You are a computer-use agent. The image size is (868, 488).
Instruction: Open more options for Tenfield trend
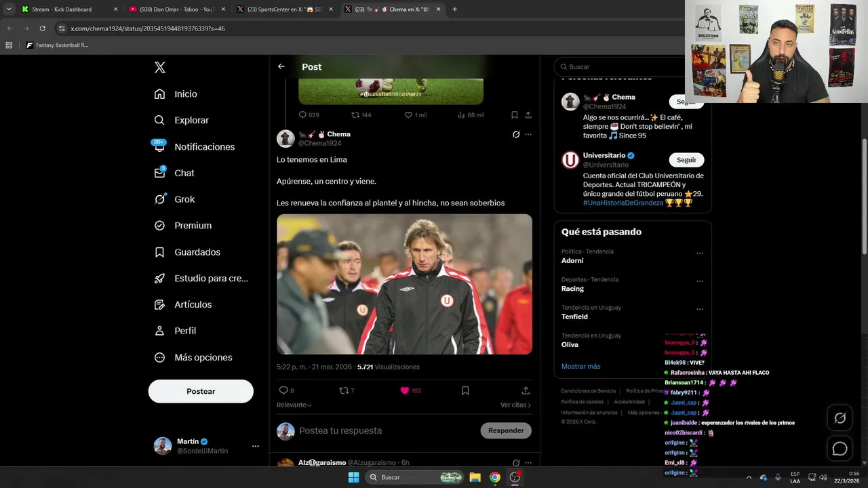point(700,309)
